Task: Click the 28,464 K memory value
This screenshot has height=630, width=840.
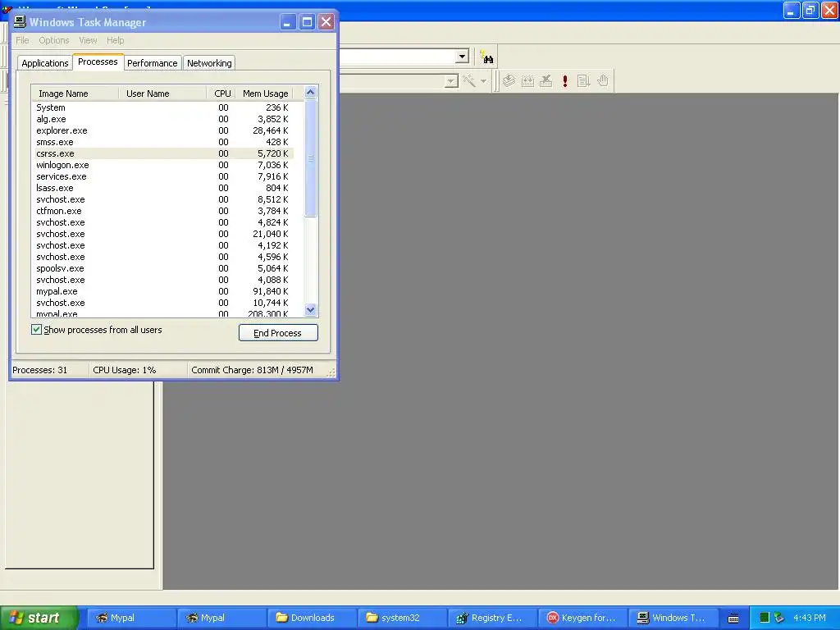Action: pos(270,130)
